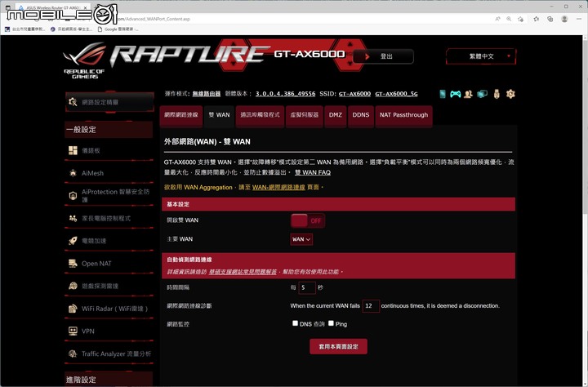Click the WAN fails count input field

coord(371,306)
